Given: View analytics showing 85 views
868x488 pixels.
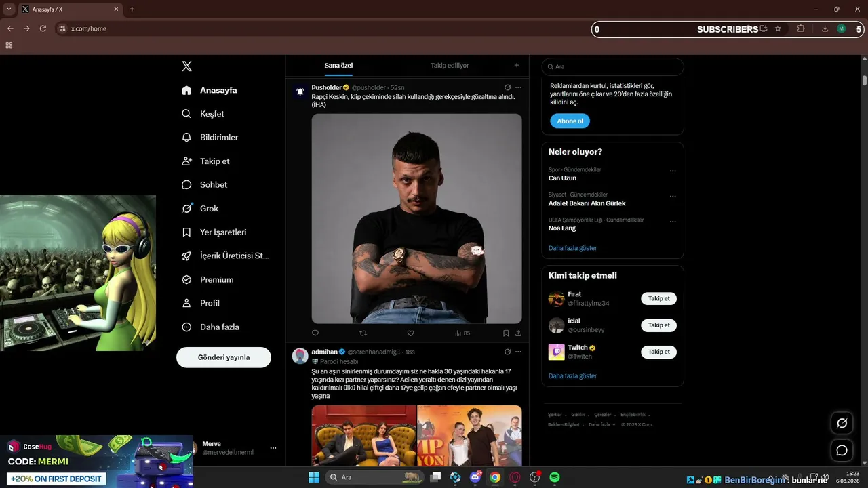Looking at the screenshot, I should tap(462, 333).
